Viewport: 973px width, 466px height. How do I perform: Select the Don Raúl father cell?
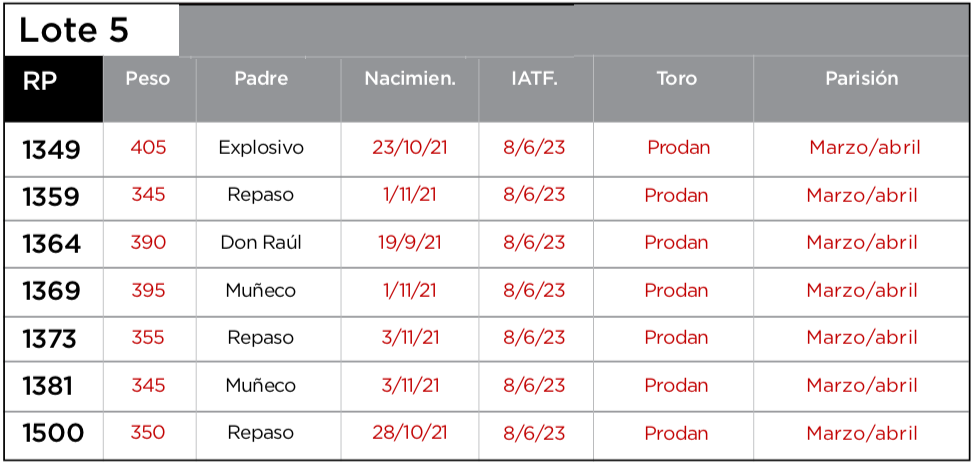(x=261, y=243)
